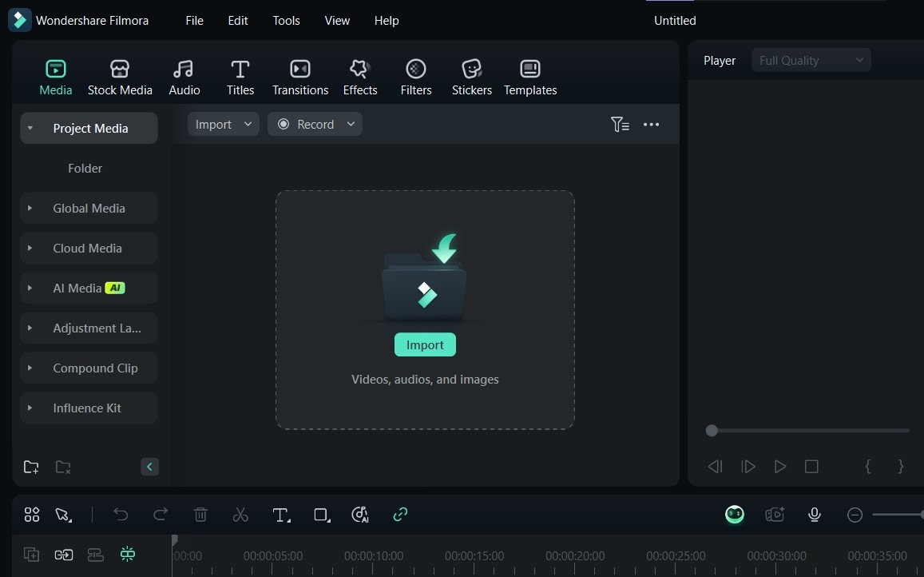Expand the Compound Clip section
The height and width of the screenshot is (577, 924).
click(30, 368)
